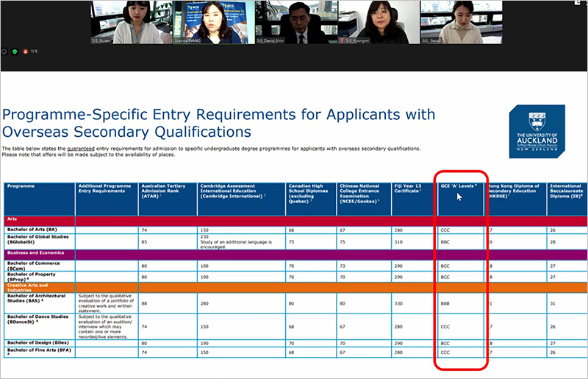Click Cambridge value 190 for Bachelor of Design

pos(204,344)
